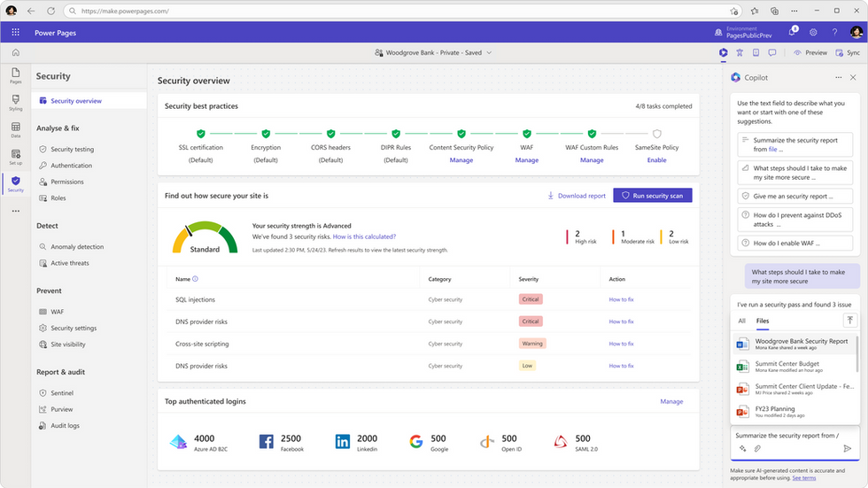The height and width of the screenshot is (488, 868).
Task: Open Security testing
Action: 72,149
